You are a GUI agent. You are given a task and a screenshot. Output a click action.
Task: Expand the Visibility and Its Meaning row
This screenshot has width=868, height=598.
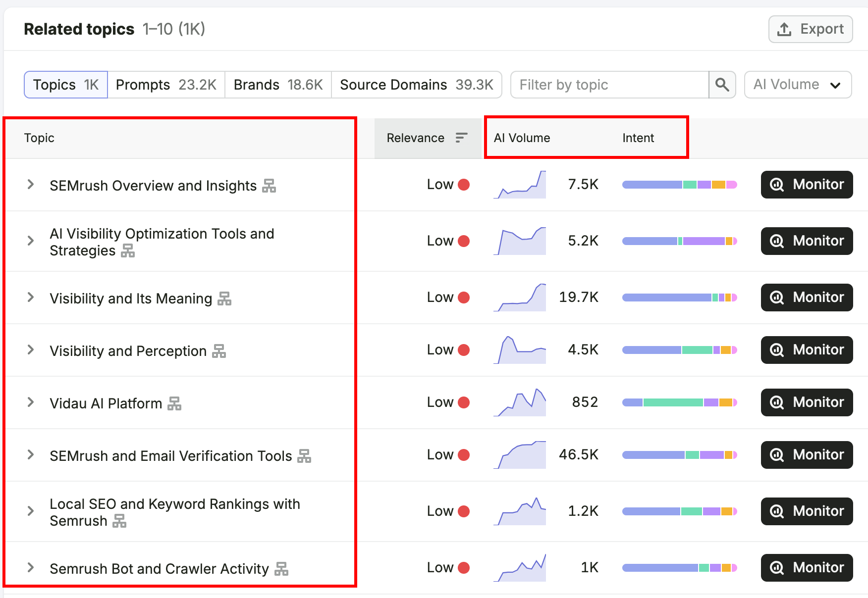coord(31,298)
